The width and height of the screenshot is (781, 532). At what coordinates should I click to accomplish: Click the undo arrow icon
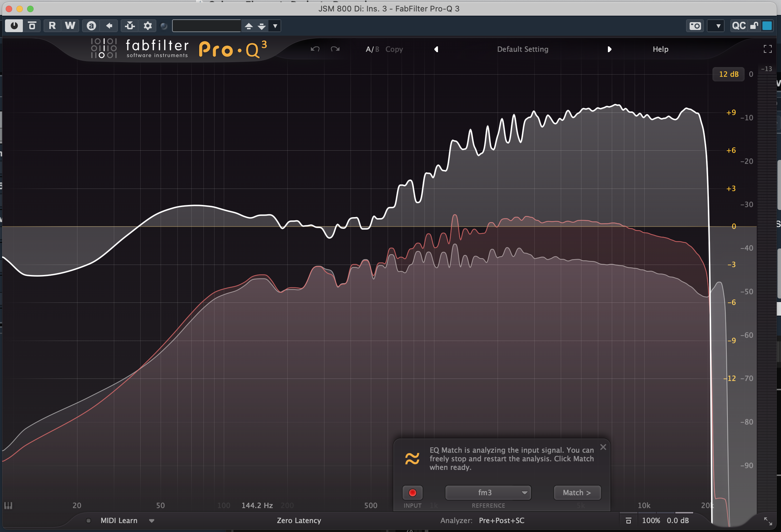pos(315,49)
